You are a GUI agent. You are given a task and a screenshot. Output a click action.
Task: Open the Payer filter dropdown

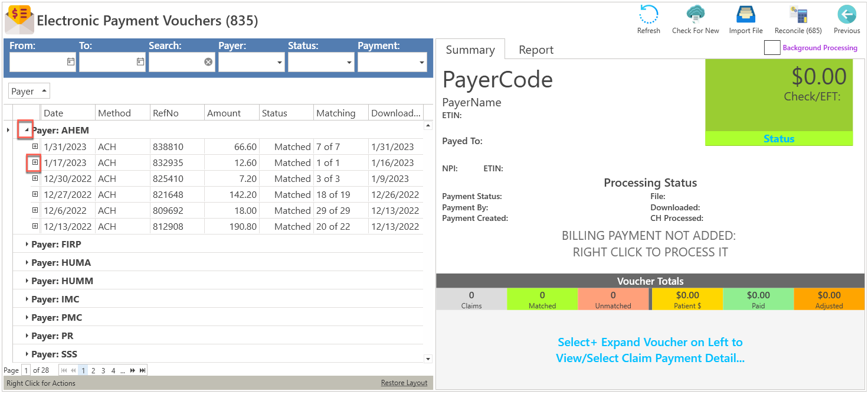pyautogui.click(x=279, y=62)
